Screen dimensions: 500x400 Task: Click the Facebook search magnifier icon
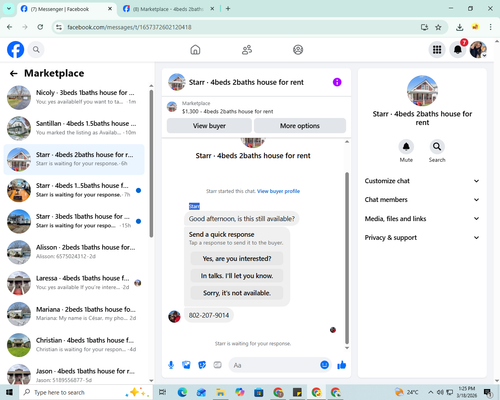click(36, 50)
